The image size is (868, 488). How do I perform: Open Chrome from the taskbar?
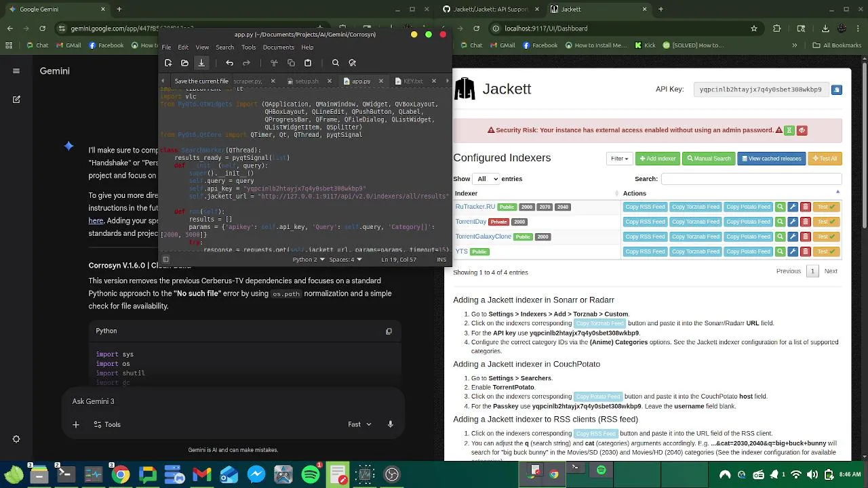pos(121,474)
